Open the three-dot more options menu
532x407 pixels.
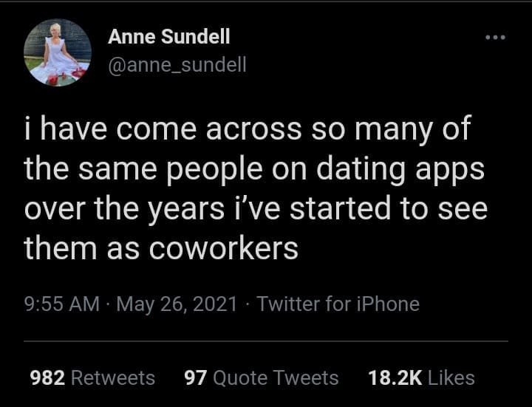494,37
